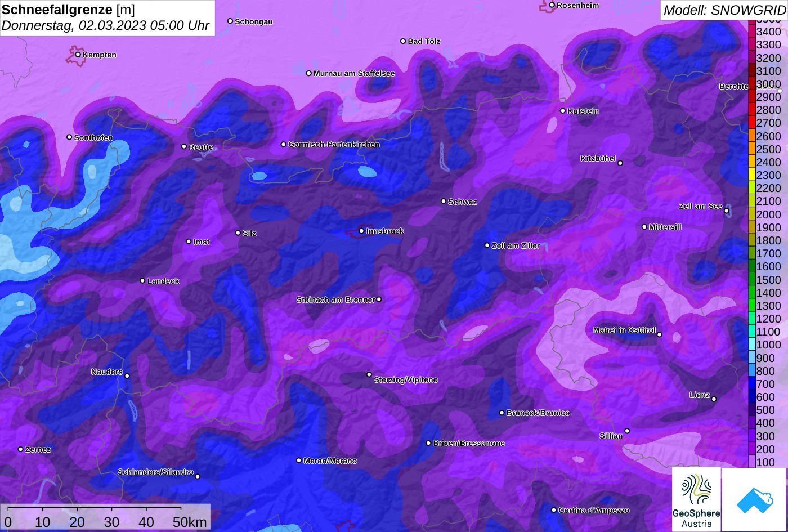Image resolution: width=788 pixels, height=532 pixels.
Task: Click the Cortina d'Ampezzo marker
Action: tap(554, 510)
